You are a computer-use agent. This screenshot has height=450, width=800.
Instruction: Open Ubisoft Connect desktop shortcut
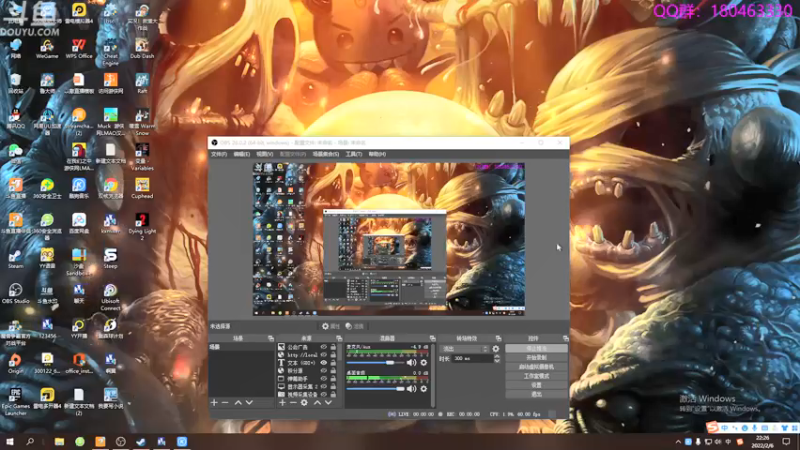(110, 297)
